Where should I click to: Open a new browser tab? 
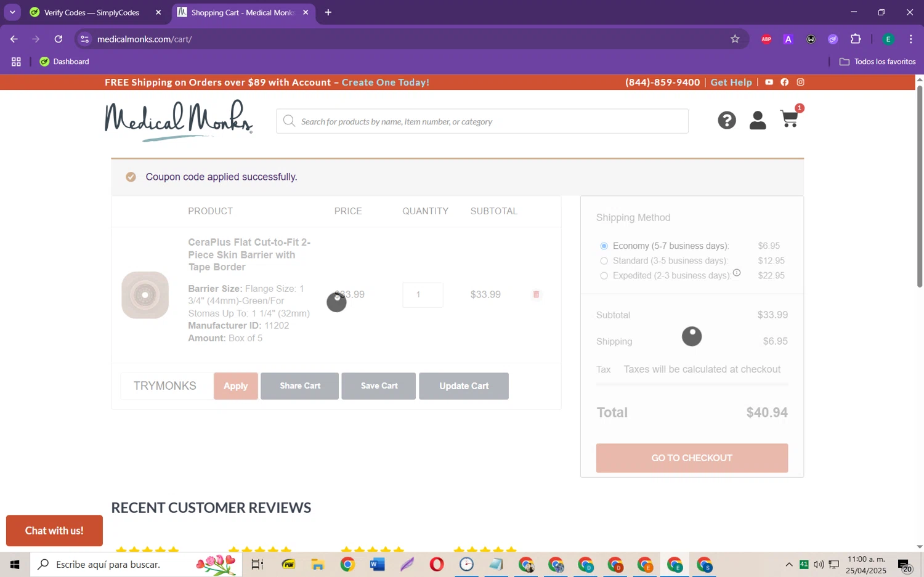[328, 12]
